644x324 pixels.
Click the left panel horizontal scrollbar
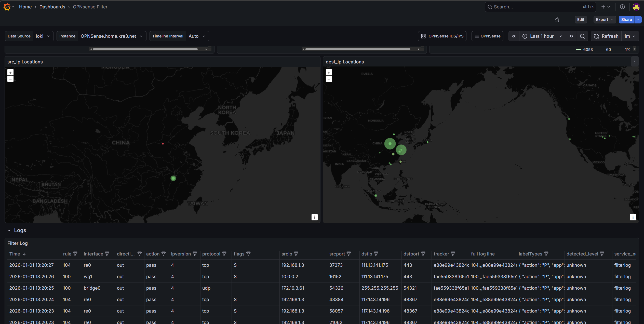tap(145, 49)
